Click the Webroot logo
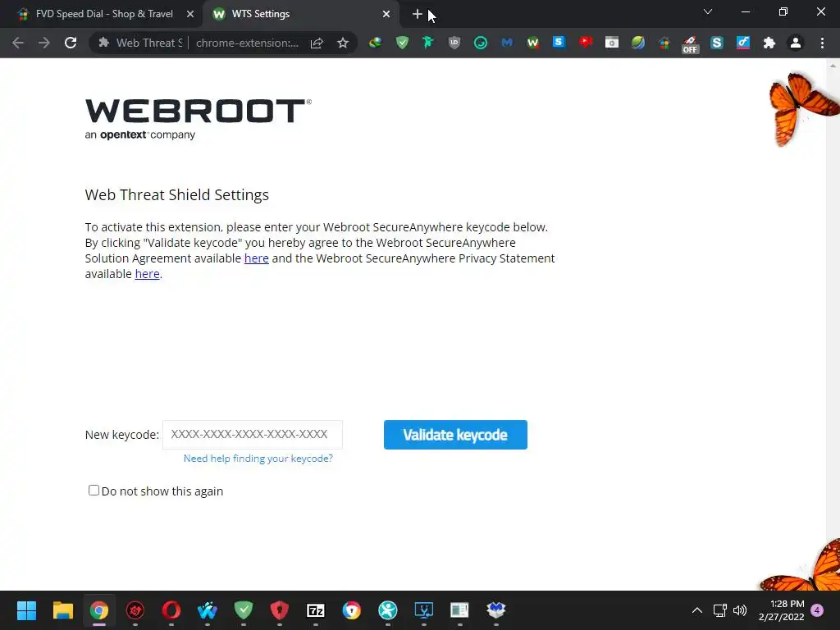 point(198,119)
